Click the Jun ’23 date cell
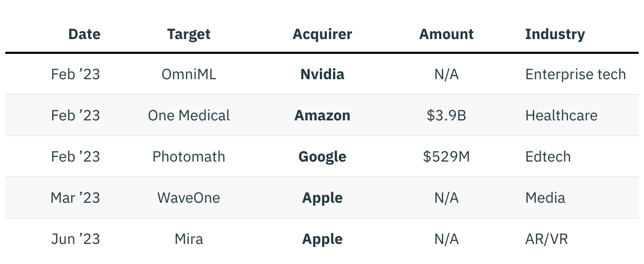The image size is (644, 264). [75, 239]
